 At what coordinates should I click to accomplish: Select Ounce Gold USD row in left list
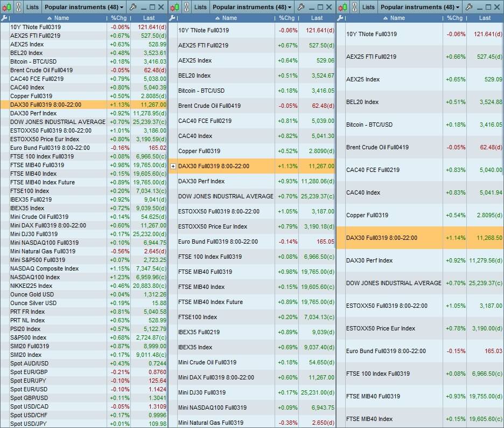tap(84, 294)
